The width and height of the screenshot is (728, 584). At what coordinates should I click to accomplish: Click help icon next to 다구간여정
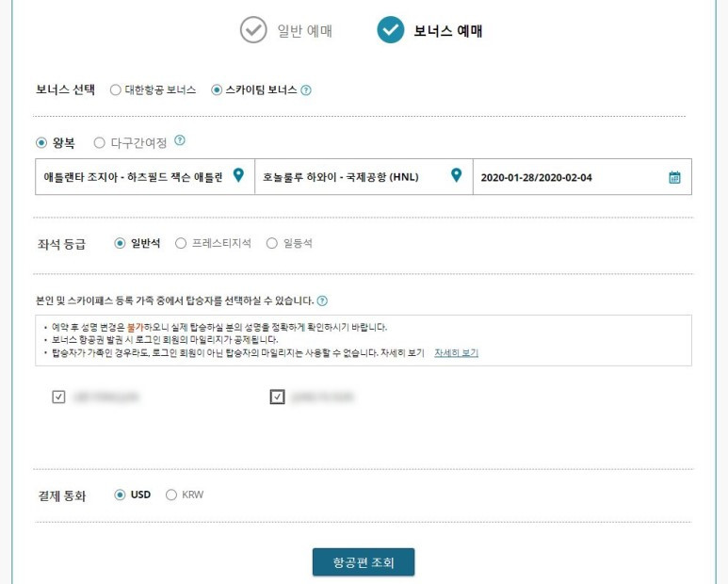[x=180, y=140]
